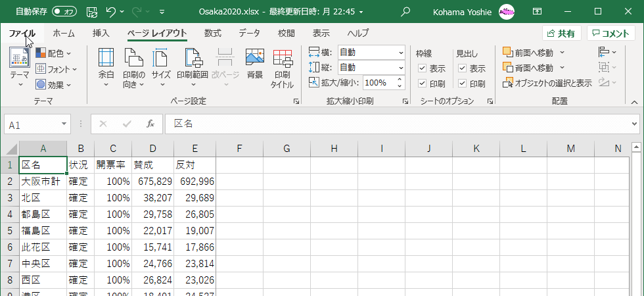Select column D header
Image resolution: width=644 pixels, height=296 pixels.
[152, 149]
